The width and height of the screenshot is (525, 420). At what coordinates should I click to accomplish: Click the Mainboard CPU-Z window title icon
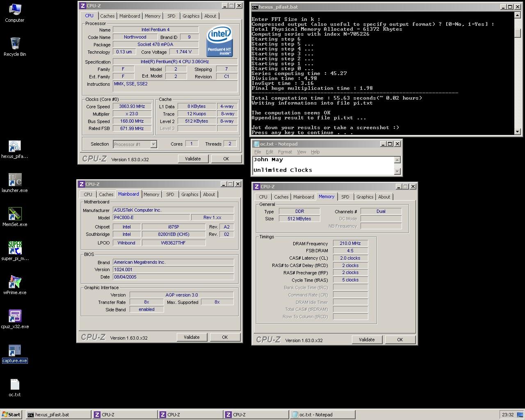(81, 184)
